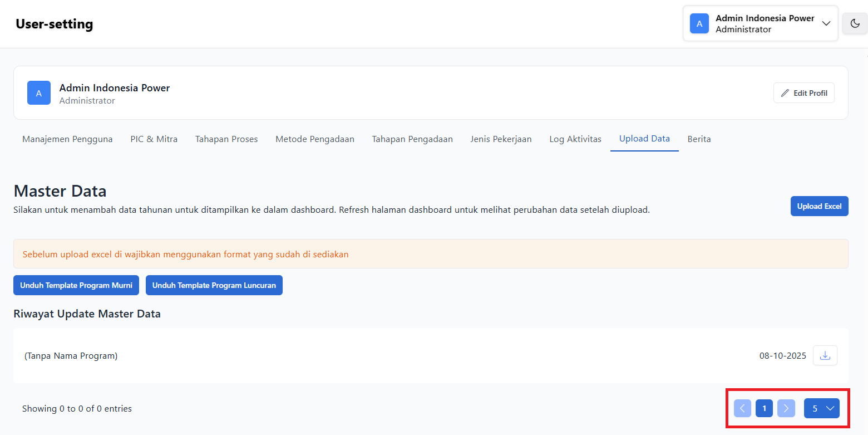Viewport: 868px width, 435px height.
Task: View the Log Aktivitas tab
Action: click(575, 139)
